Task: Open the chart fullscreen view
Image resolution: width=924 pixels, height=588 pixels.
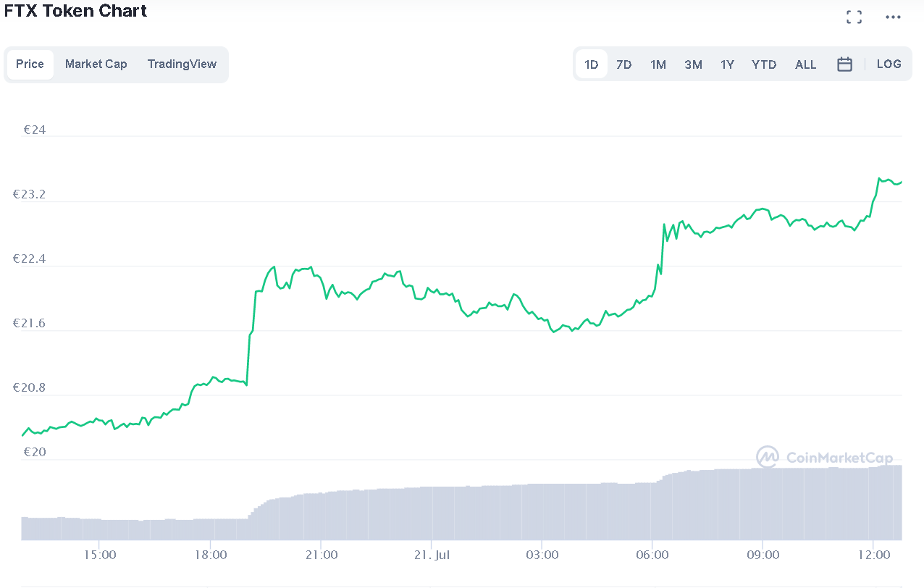Action: click(x=854, y=16)
